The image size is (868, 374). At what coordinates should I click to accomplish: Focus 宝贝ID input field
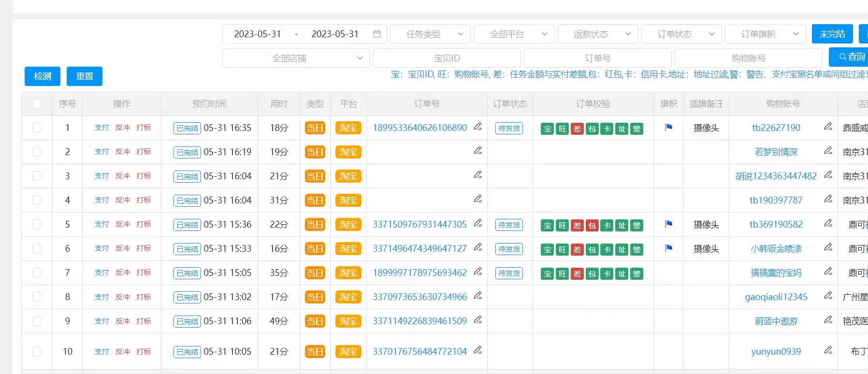[447, 58]
